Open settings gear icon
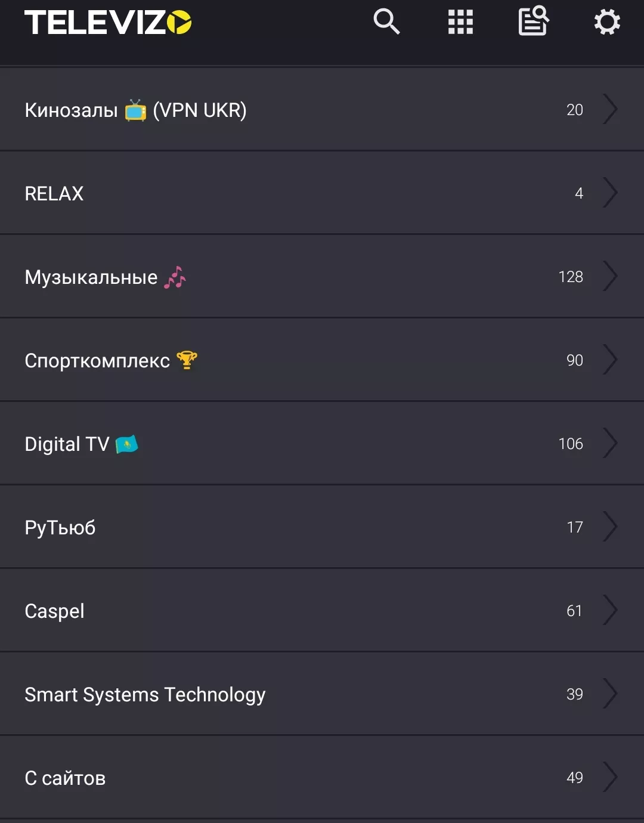 [607, 22]
